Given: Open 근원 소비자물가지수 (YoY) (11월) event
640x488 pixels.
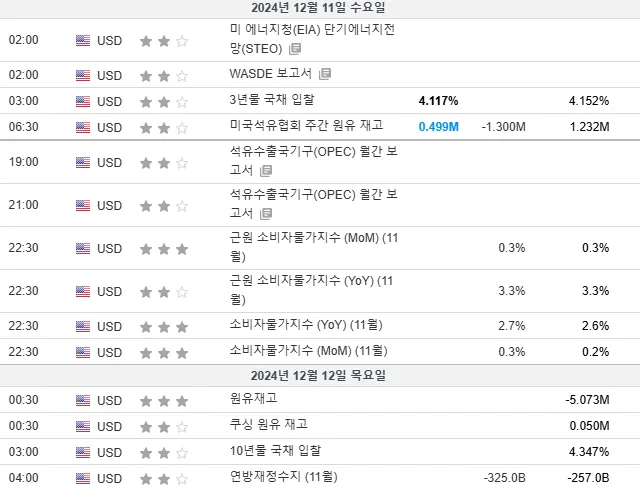Looking at the screenshot, I should point(311,290).
